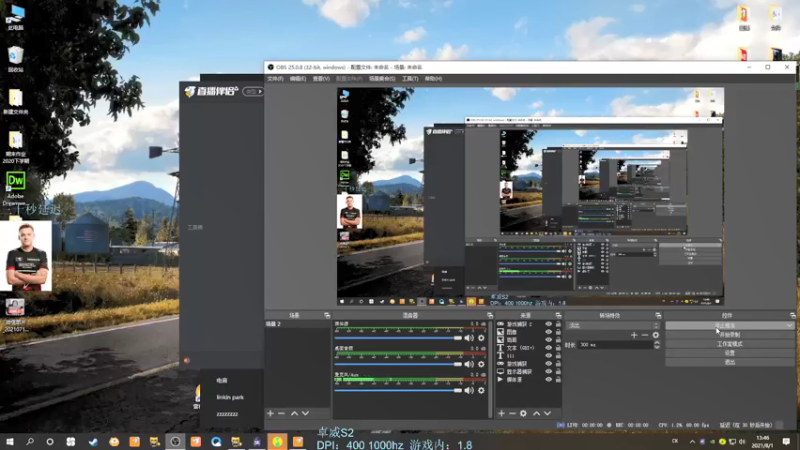
Task: Open transition properties gear icon
Action: [x=656, y=335]
